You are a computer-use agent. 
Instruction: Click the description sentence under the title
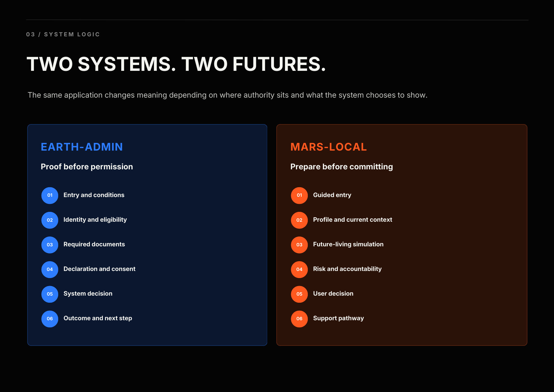pos(227,95)
